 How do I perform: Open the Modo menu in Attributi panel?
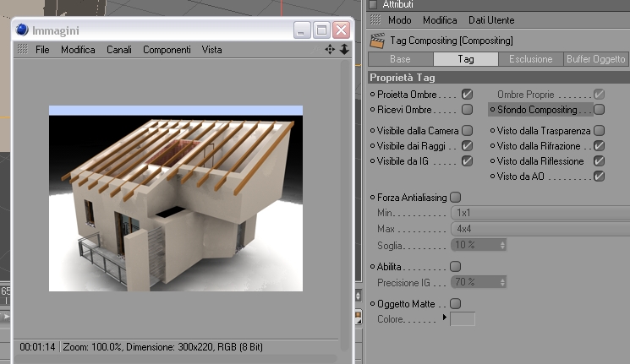(399, 20)
